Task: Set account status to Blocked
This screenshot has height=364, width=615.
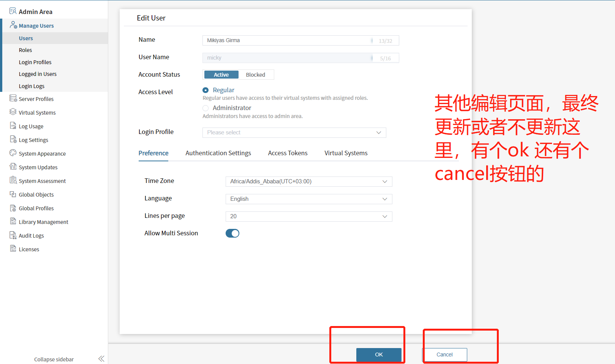Action: [x=255, y=75]
